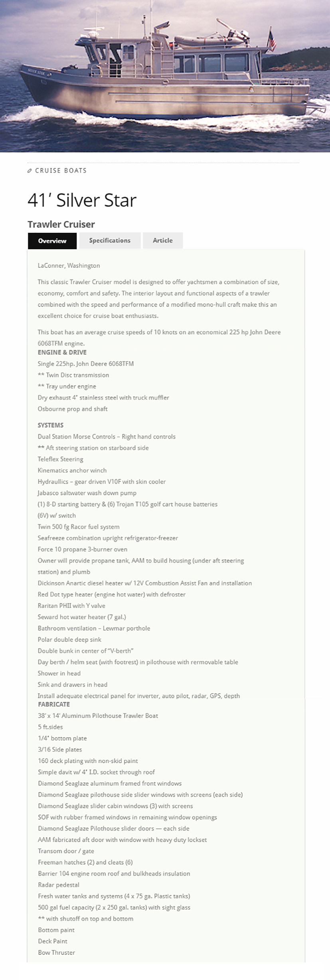The width and height of the screenshot is (330, 980).
Task: Click the LaConner, Washington location text
Action: click(69, 265)
